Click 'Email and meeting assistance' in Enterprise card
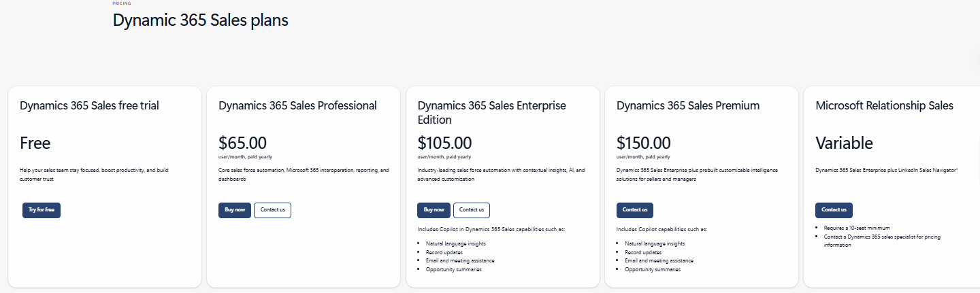This screenshot has height=293, width=980. click(x=460, y=260)
